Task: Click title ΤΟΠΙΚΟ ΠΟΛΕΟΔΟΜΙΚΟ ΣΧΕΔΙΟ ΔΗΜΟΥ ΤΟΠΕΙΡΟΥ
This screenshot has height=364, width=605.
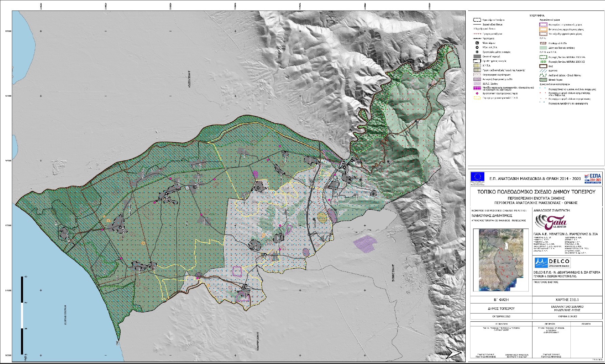Action: tap(537, 192)
